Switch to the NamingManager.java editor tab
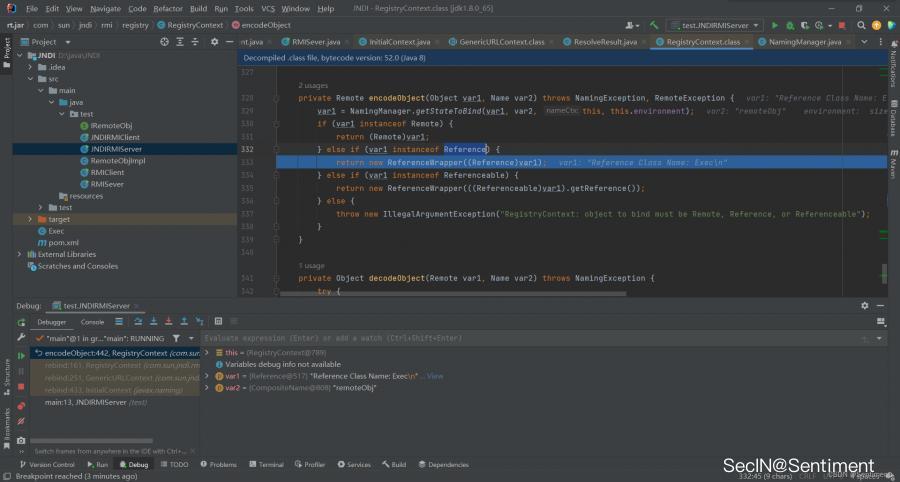This screenshot has width=900, height=482. coord(804,42)
